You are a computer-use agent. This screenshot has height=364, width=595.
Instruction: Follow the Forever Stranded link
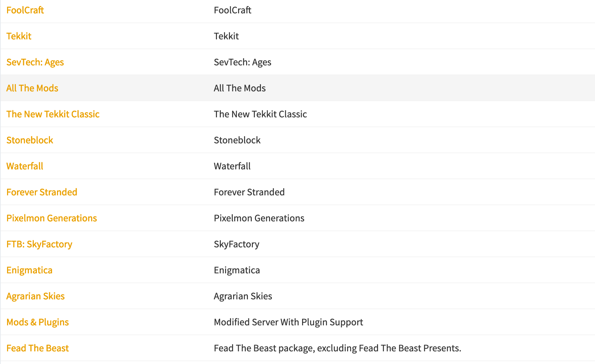pyautogui.click(x=42, y=192)
